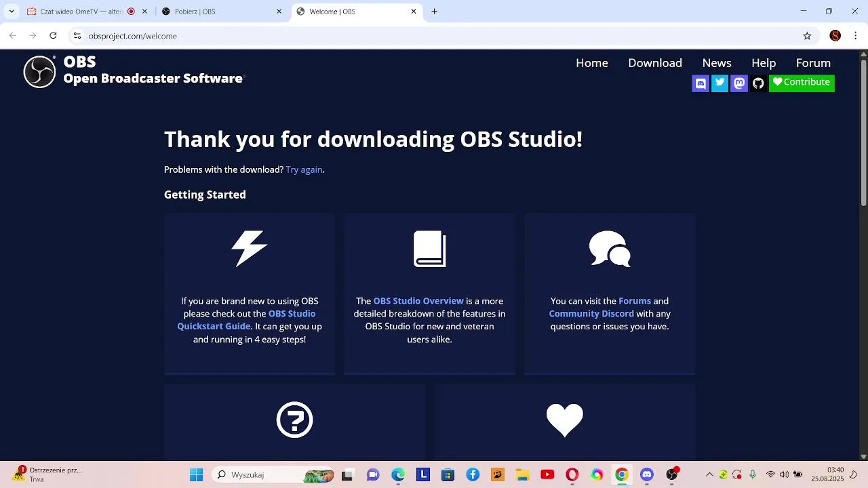Click the question mark help icon
Screen dimensions: 868x488
(x=295, y=420)
